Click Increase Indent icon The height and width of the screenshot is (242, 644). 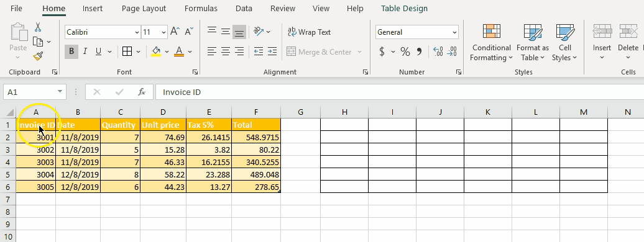272,52
